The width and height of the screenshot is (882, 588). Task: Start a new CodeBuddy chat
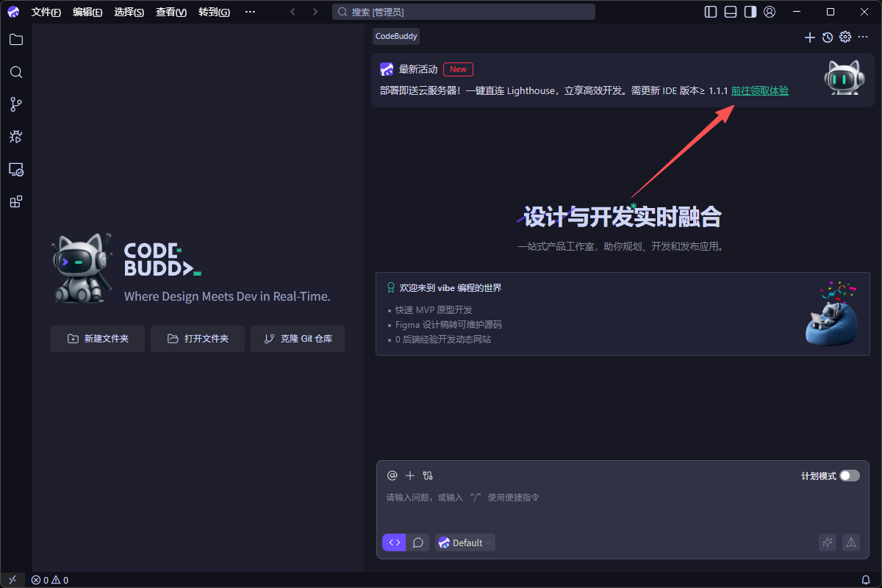click(810, 37)
